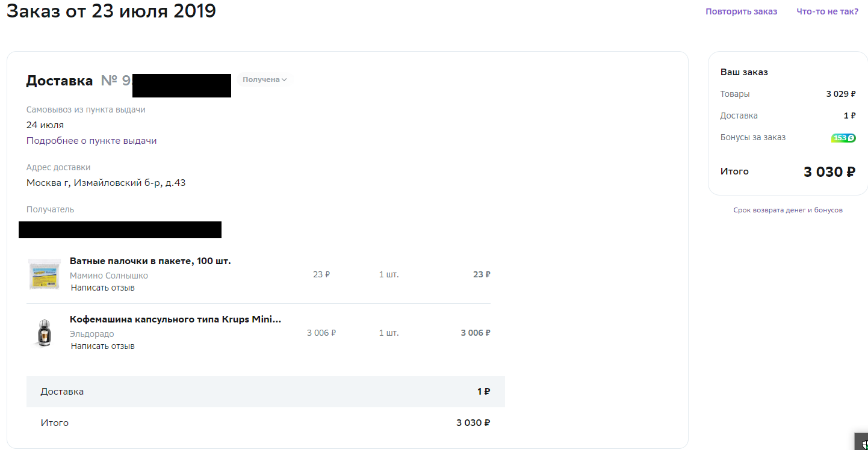Viewport: 868px width, 450px height.
Task: Click the grey Доставка 1 ₽ row
Action: click(x=265, y=392)
